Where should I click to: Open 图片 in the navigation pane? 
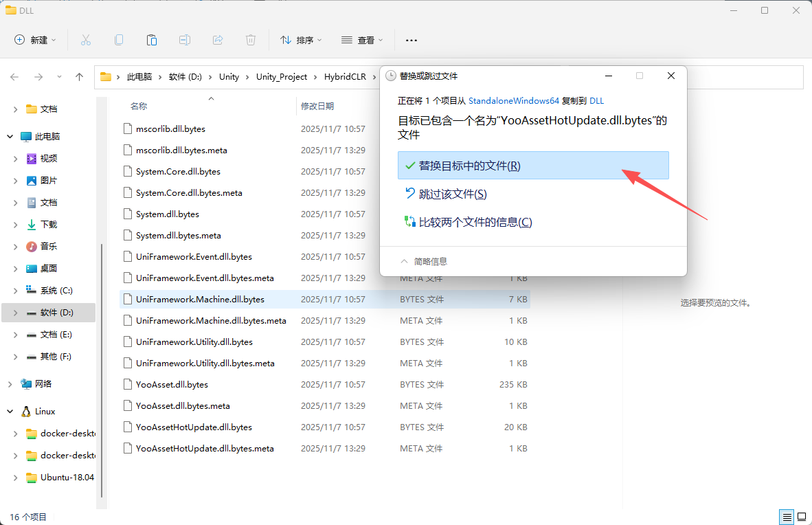(48, 180)
